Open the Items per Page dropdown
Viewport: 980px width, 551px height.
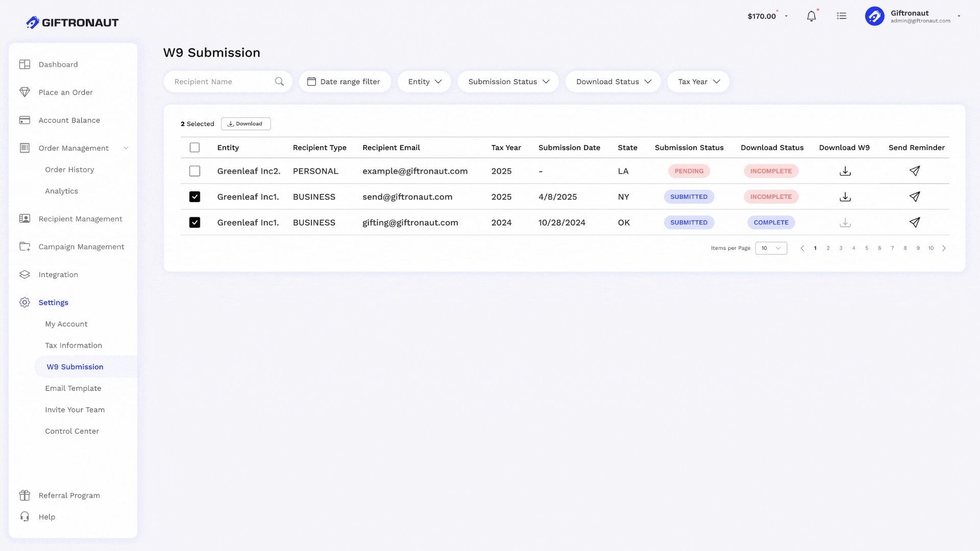(771, 248)
